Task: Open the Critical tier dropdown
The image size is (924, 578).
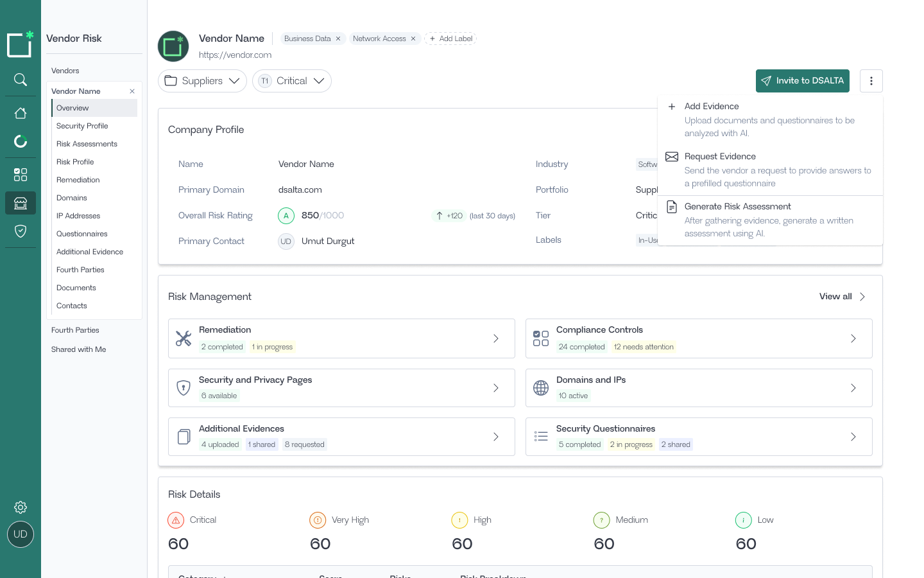Action: (292, 81)
